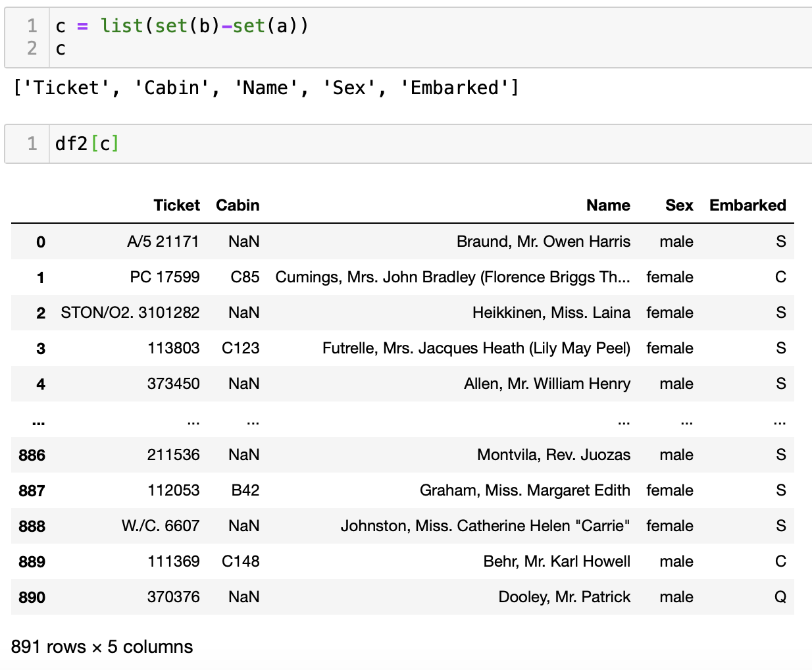Click cabin value C123

[x=241, y=348]
